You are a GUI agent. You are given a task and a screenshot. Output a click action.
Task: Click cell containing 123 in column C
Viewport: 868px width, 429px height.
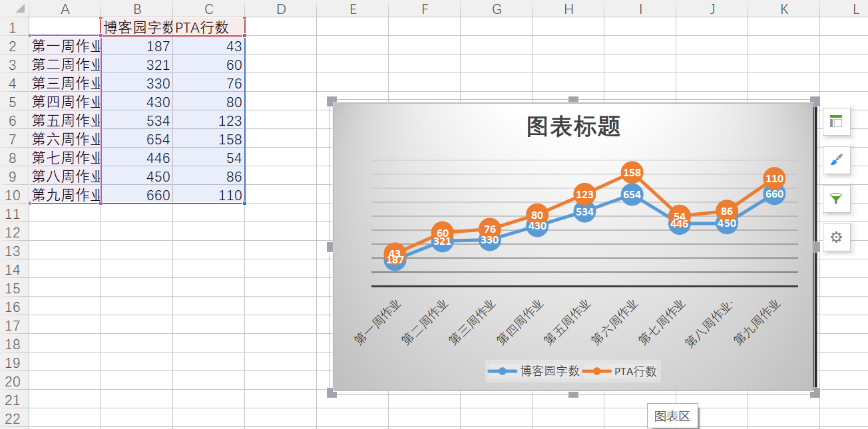(x=209, y=120)
